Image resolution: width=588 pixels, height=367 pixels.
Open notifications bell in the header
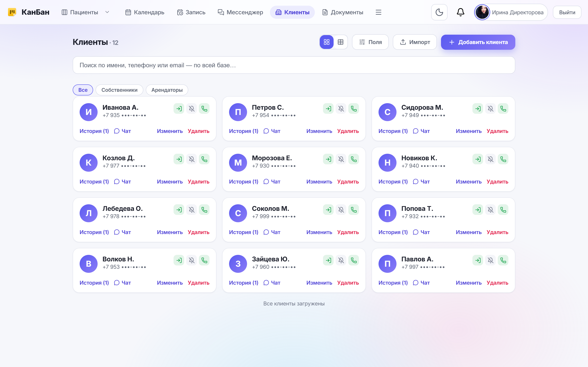(x=460, y=12)
